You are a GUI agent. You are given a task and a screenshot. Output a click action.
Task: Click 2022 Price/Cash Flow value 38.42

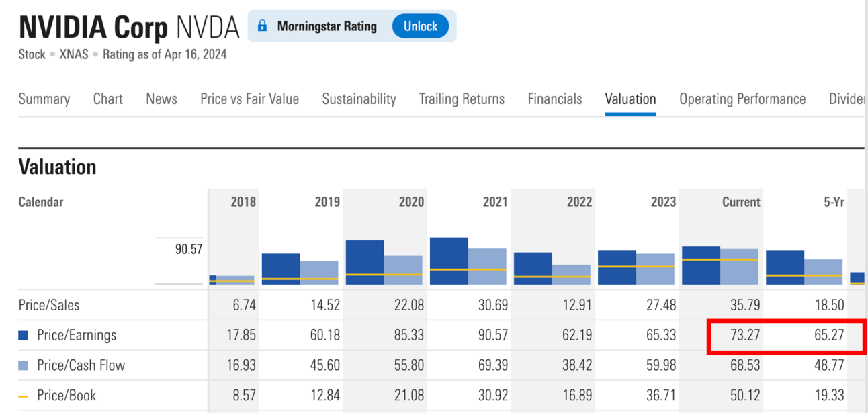tap(577, 365)
